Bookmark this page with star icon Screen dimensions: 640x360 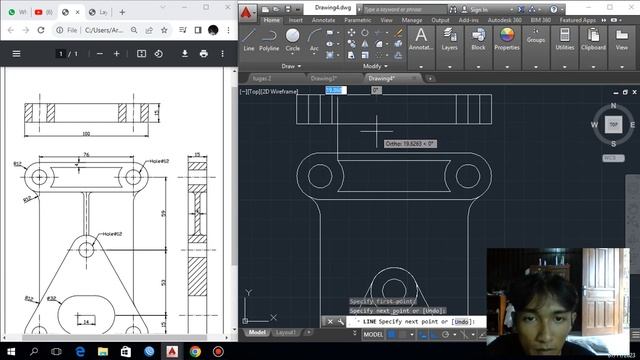click(164, 30)
